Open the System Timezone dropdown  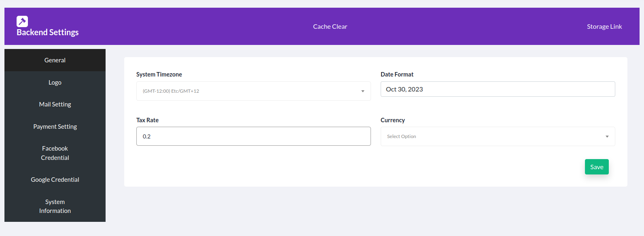[x=254, y=91]
